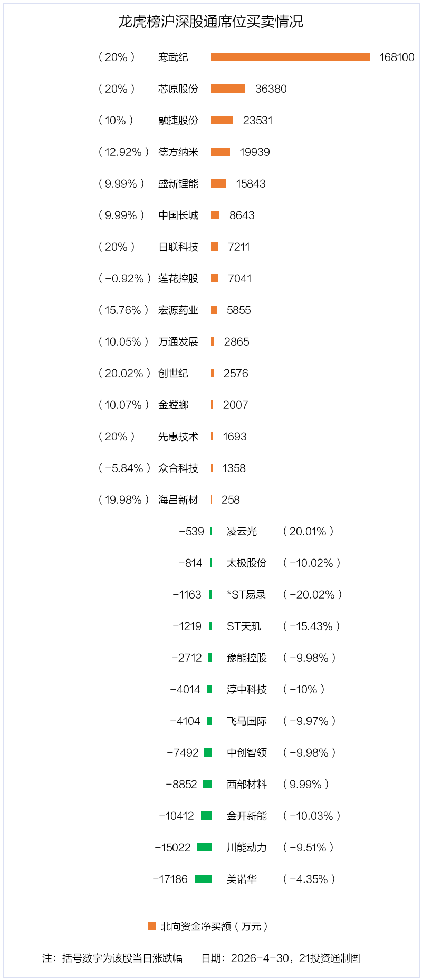
Task: Select the 融捷股份 stock label
Action: point(178,120)
